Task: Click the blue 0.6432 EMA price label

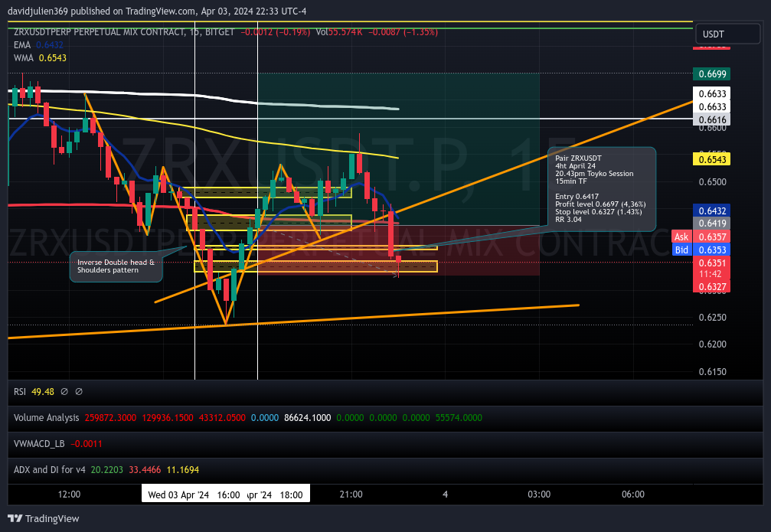Action: coord(711,211)
